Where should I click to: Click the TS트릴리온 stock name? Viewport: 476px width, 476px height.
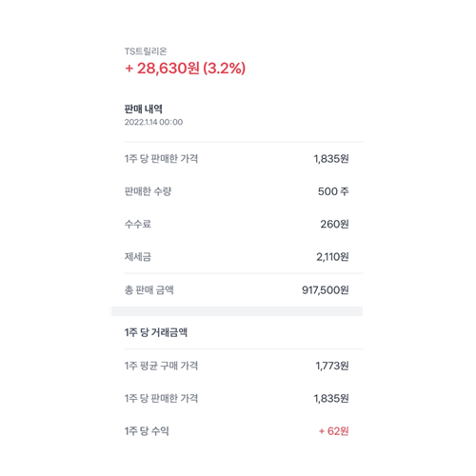tap(146, 51)
